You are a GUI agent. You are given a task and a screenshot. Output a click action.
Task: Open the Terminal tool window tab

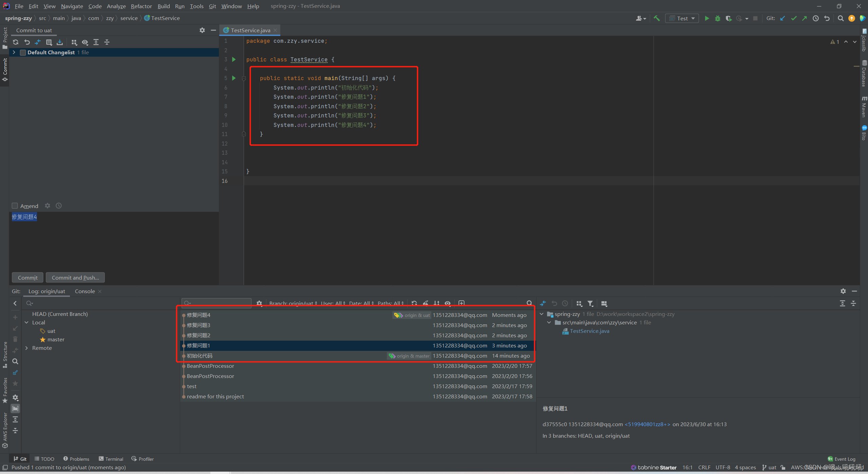coord(111,459)
